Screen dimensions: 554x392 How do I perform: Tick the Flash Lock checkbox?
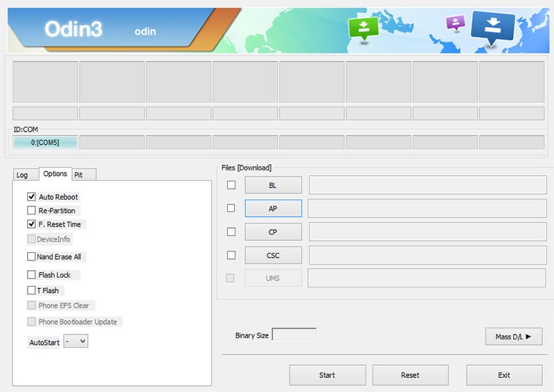click(31, 275)
